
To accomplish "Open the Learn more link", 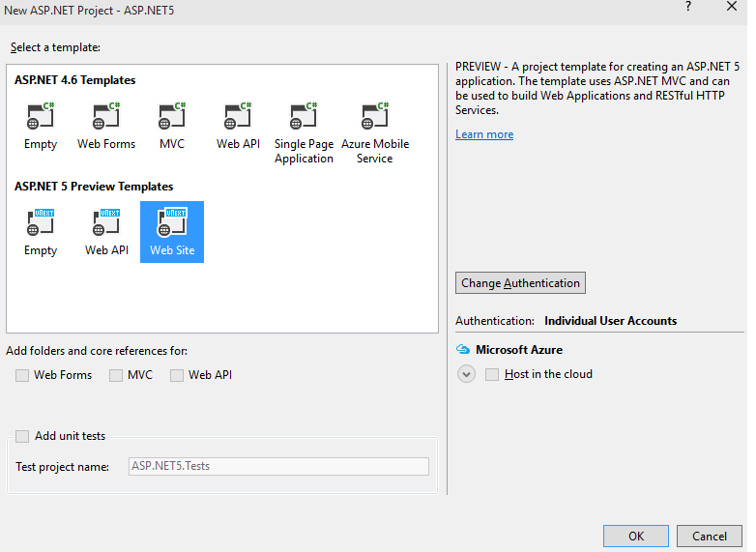I will pyautogui.click(x=484, y=134).
